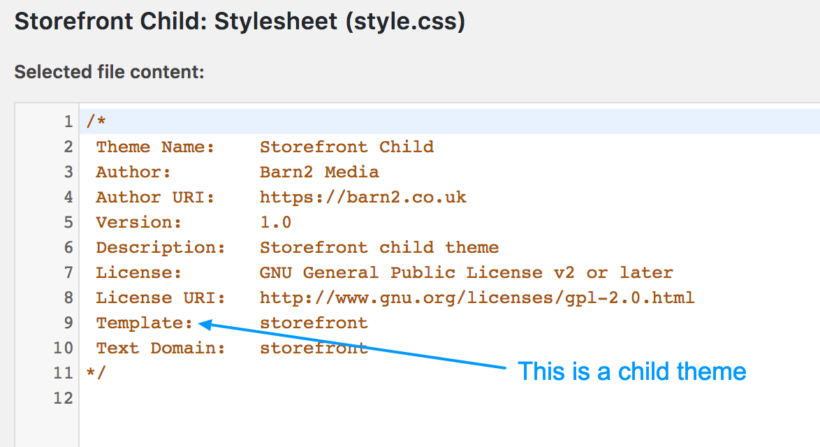The image size is (820, 447).
Task: Click the 'Version:' label
Action: coord(139,222)
